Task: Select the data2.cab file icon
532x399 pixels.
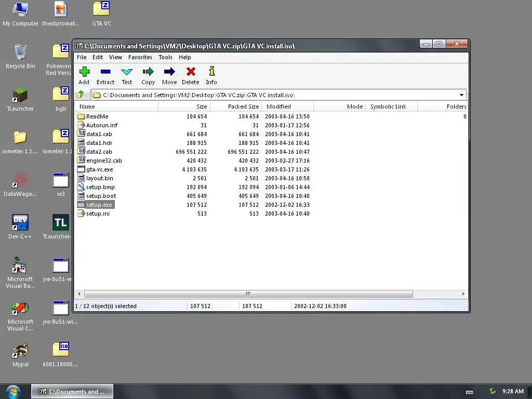Action: pos(81,152)
